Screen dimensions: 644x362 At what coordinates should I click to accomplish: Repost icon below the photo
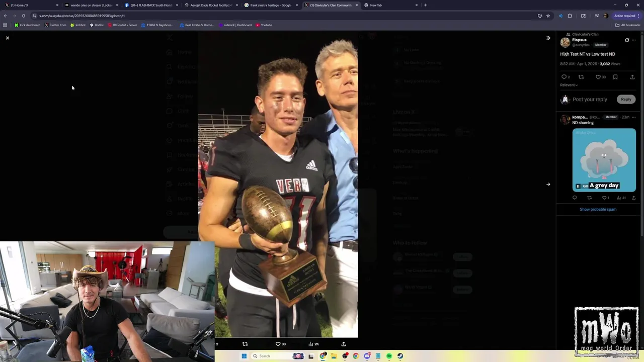pyautogui.click(x=245, y=344)
